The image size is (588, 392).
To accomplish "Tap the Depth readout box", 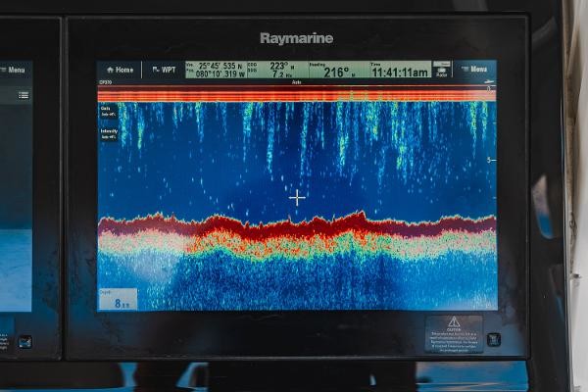I will point(118,299).
